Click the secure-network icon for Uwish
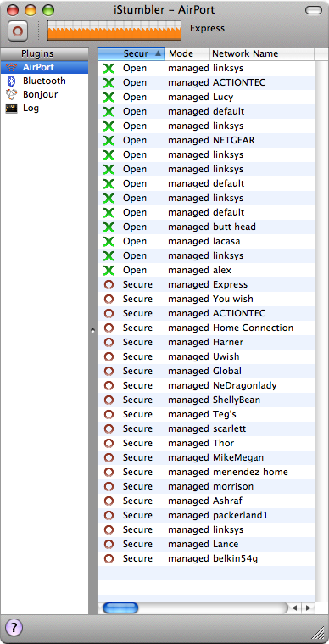Viewport: 329px width, 644px height. [109, 356]
